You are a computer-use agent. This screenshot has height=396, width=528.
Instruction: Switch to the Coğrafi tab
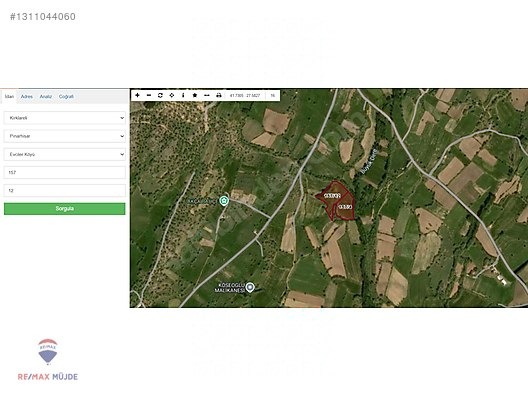tap(66, 97)
